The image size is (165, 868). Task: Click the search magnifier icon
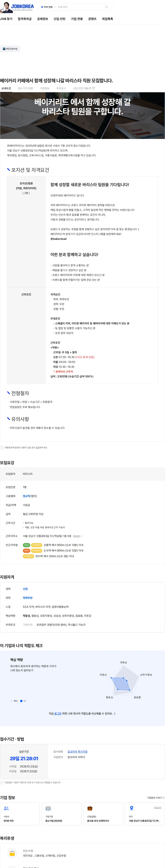(x=107, y=7)
